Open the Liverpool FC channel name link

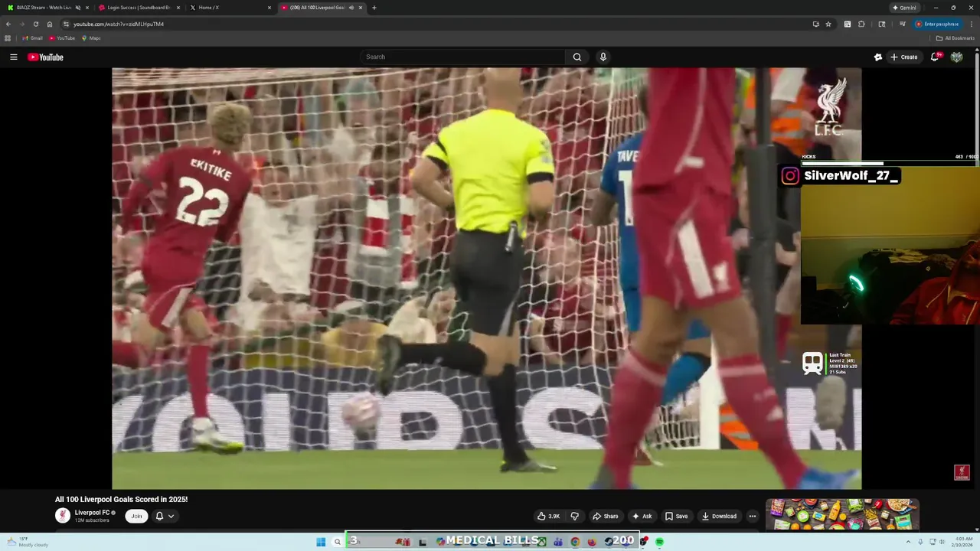click(93, 513)
